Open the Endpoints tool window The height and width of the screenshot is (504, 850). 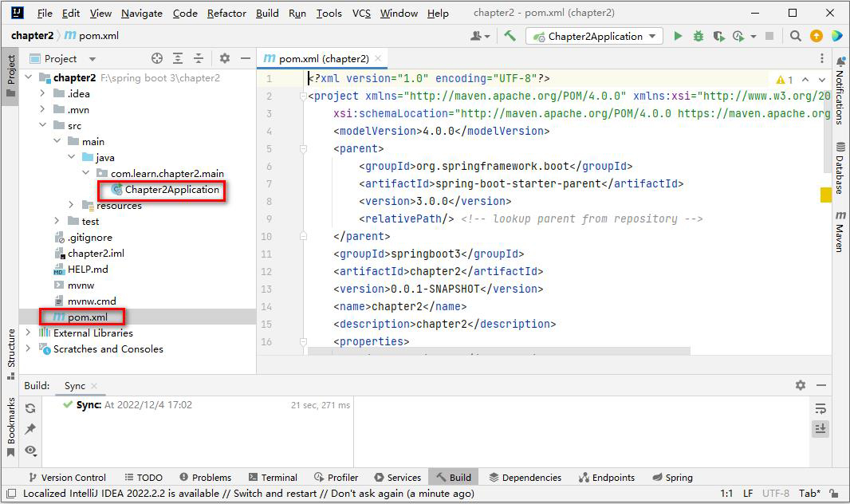pyautogui.click(x=606, y=478)
